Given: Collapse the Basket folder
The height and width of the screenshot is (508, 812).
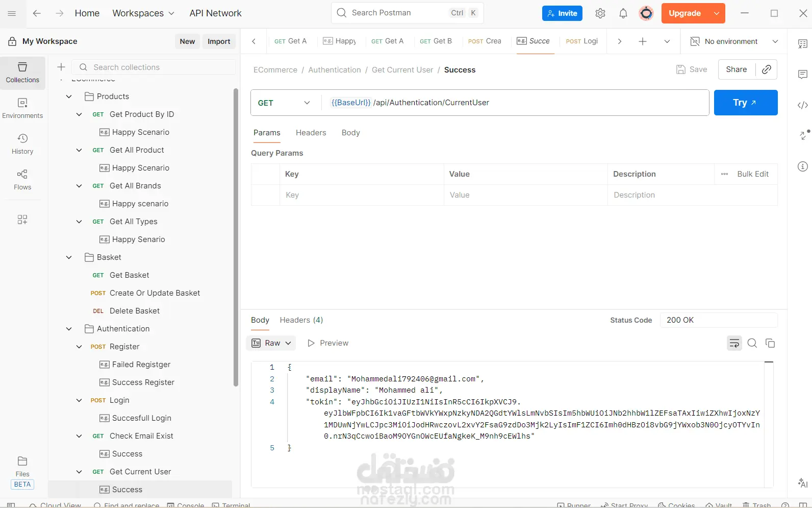Looking at the screenshot, I should [x=69, y=257].
